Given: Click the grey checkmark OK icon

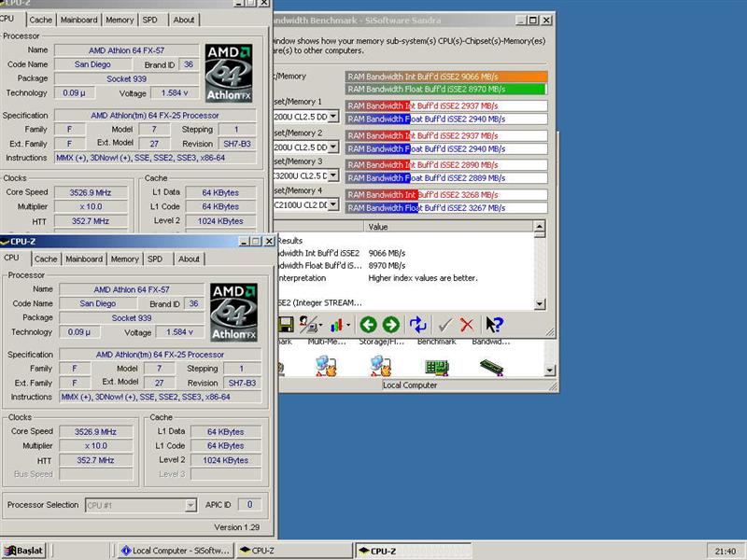Looking at the screenshot, I should 445,325.
